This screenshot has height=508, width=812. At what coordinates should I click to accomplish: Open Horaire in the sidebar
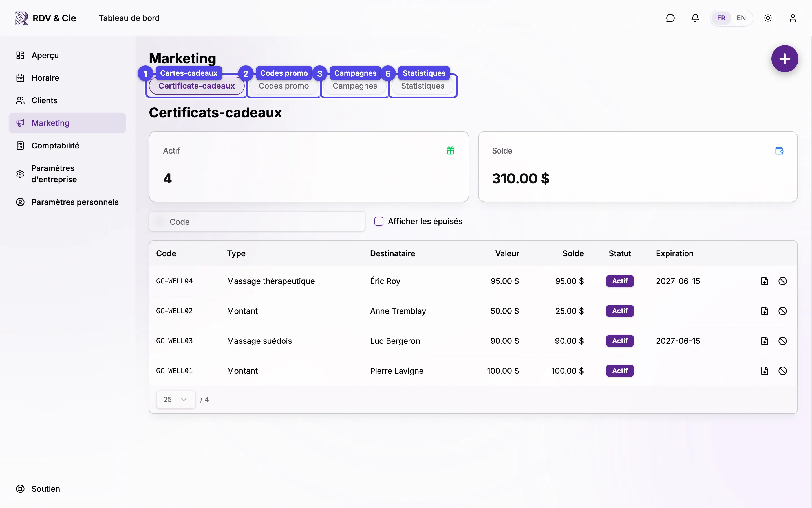(x=67, y=78)
